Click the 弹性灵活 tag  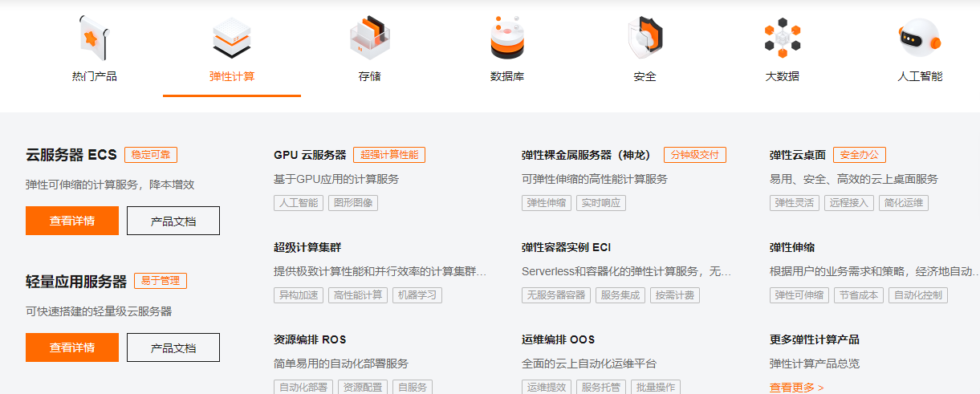pos(795,203)
